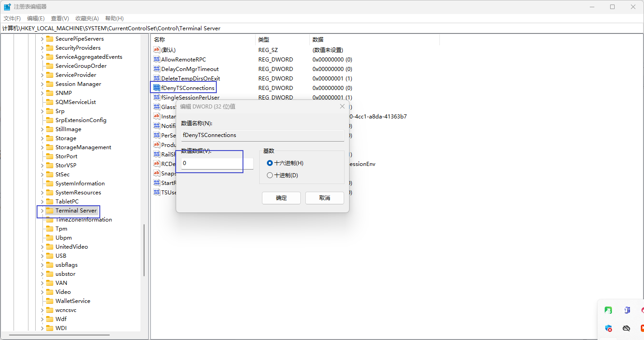Screen dimensions: 644x340
Task: Sort values by the 名称 column header
Action: coord(203,40)
